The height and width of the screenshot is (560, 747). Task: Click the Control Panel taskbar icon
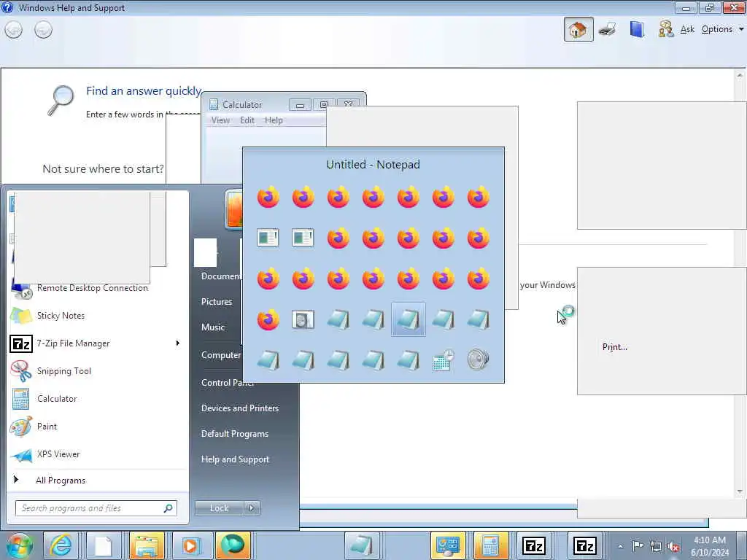pos(448,545)
